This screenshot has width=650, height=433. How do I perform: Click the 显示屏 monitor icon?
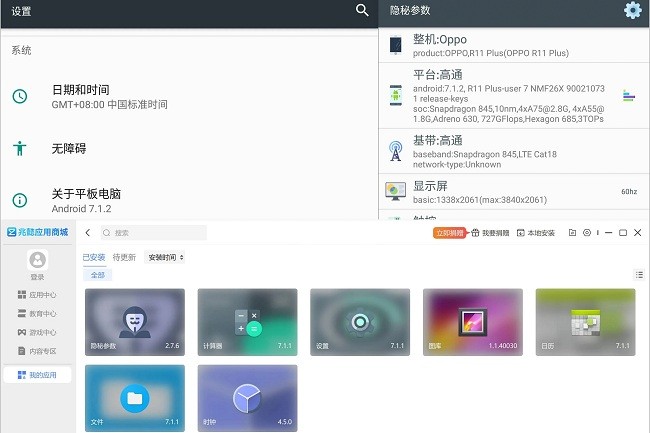click(x=396, y=190)
